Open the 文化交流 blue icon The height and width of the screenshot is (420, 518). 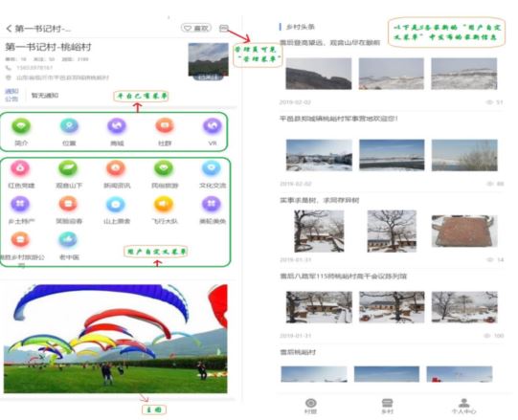(212, 168)
